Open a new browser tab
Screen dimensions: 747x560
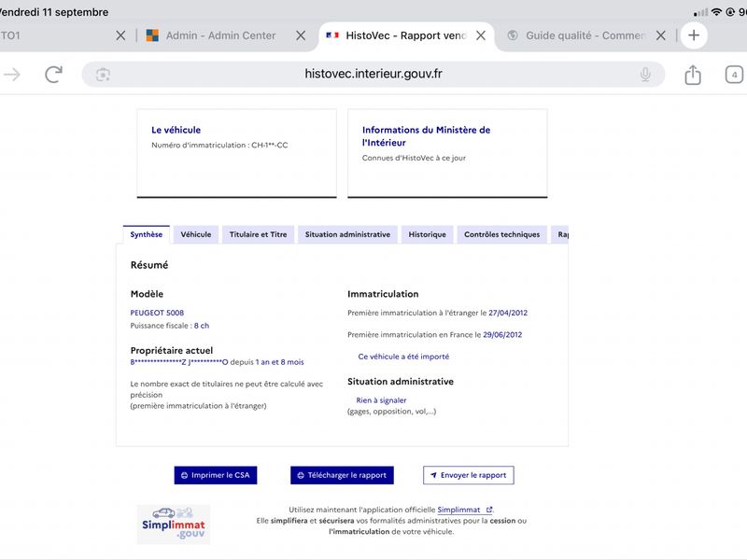694,35
